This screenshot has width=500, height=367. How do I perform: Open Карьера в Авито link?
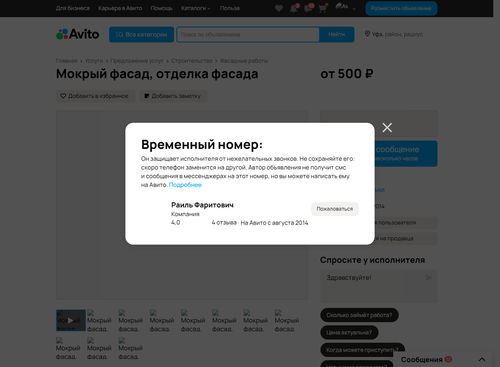coord(120,8)
